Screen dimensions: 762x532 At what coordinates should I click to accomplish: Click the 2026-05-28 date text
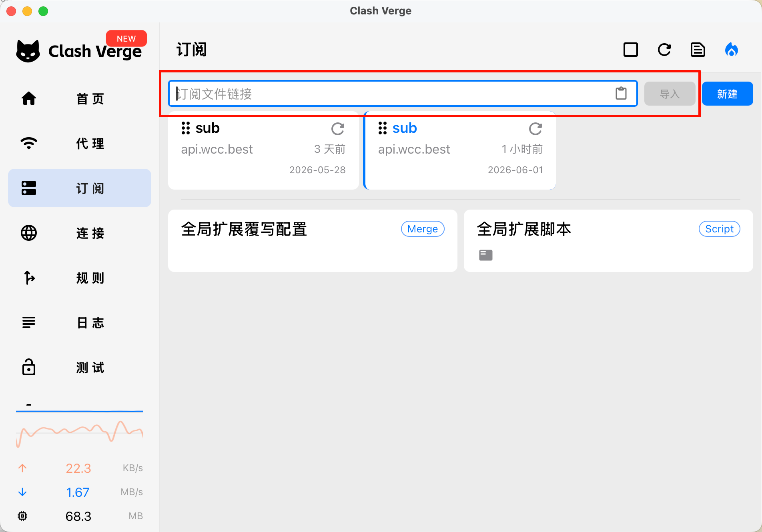[317, 170]
